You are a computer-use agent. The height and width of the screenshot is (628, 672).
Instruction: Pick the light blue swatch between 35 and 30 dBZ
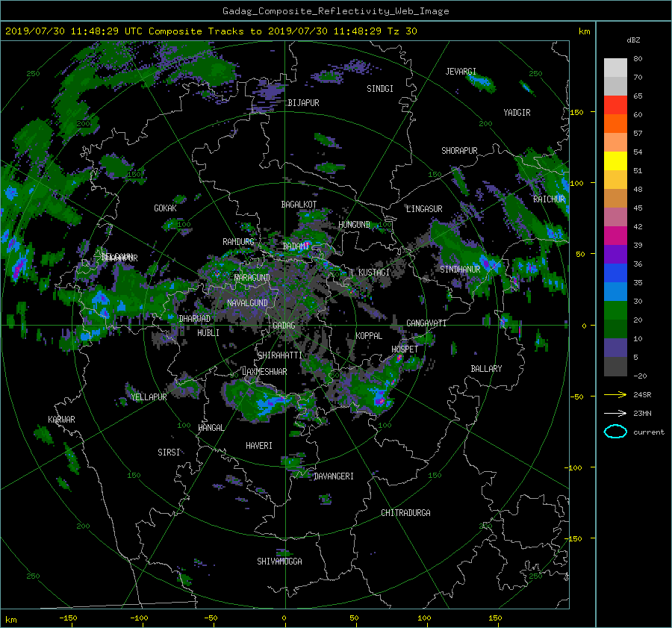pos(615,292)
